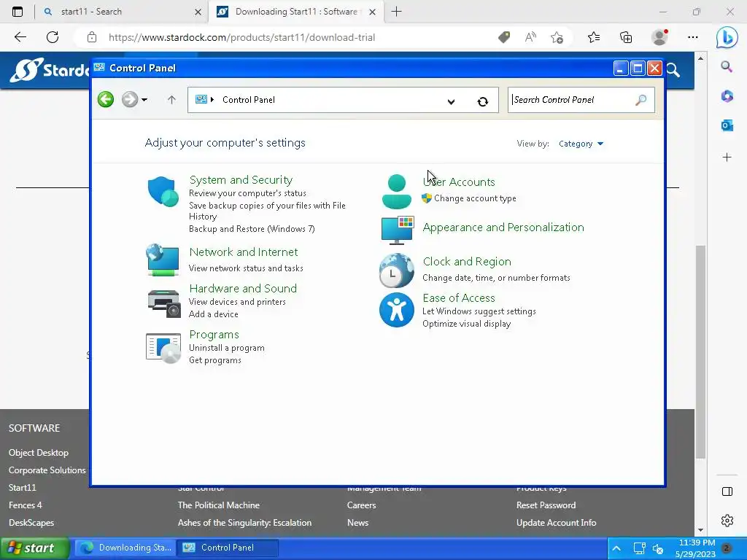Open notification center badge icon
Image resolution: width=747 pixels, height=560 pixels.
(727, 548)
